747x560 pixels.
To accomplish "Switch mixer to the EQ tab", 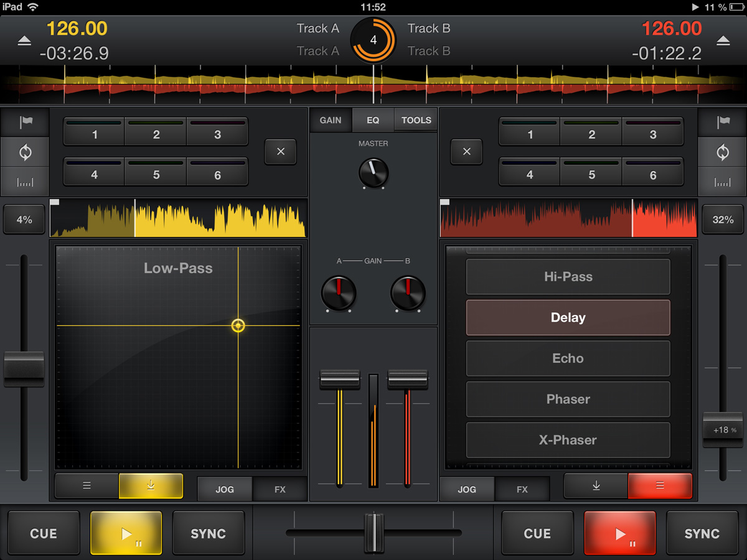I will tap(373, 120).
